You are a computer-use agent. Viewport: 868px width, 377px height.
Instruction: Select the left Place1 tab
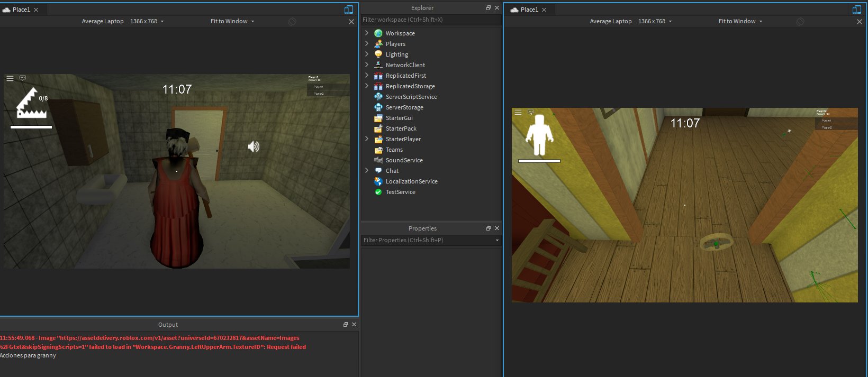[x=21, y=10]
